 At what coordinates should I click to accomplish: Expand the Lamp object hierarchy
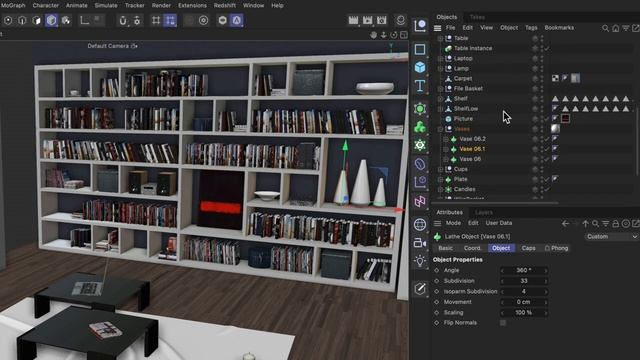click(440, 68)
